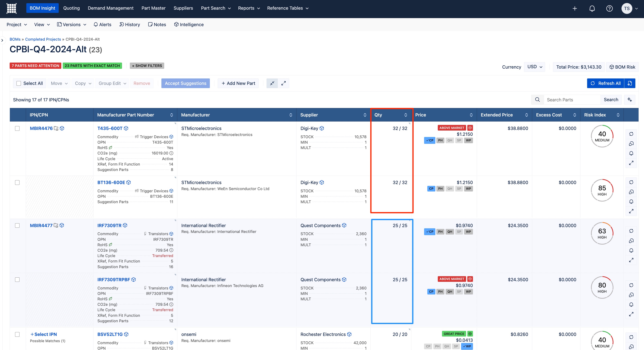Click the green icon beside GREAT PRICE

[x=470, y=334]
